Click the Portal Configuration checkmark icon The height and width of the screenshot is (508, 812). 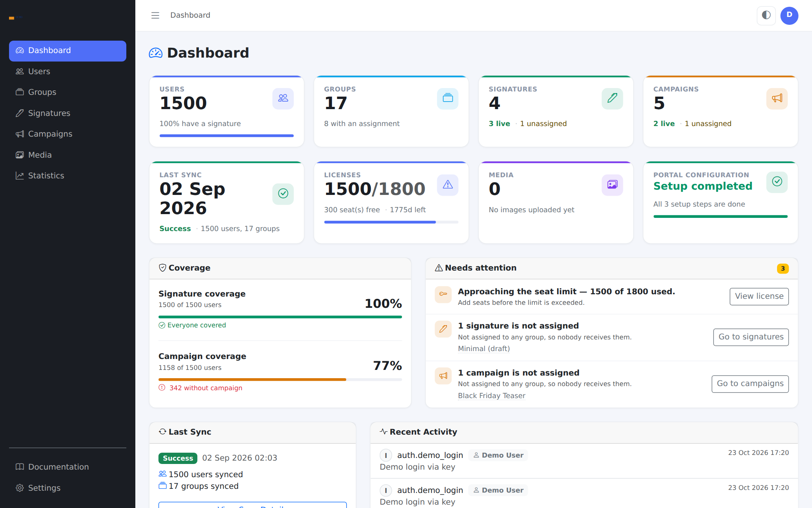pyautogui.click(x=777, y=182)
